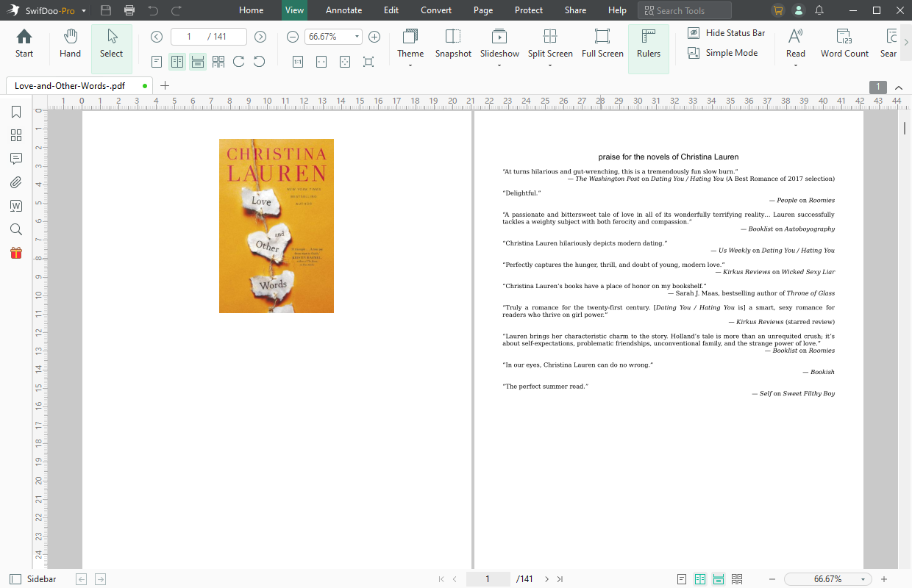The image size is (912, 588).
Task: Toggle two-page view in toolbar
Action: pos(177,62)
